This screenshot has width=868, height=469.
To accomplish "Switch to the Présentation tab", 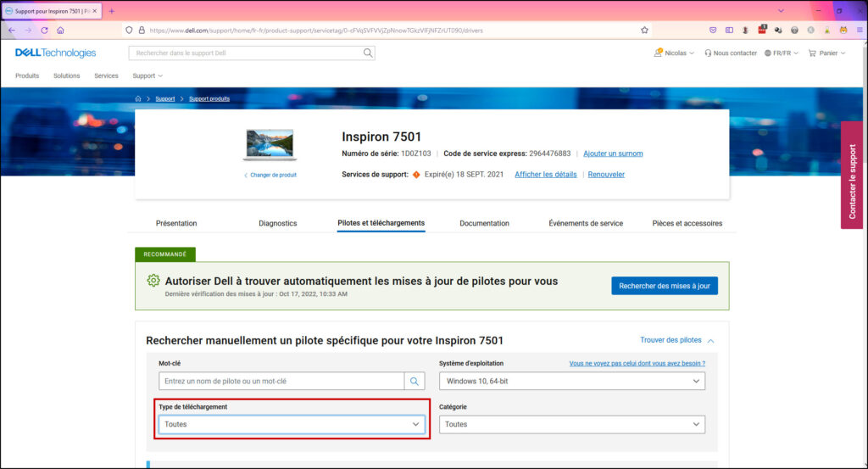I will point(176,223).
